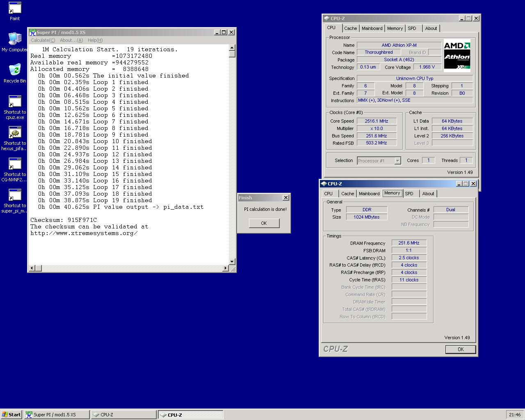The image size is (525, 420).
Task: Click the lower CPU-Z title bar icon
Action: pyautogui.click(x=324, y=183)
